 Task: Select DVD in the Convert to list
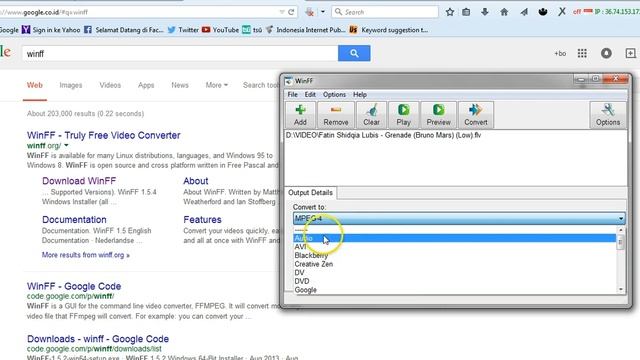pyautogui.click(x=455, y=281)
